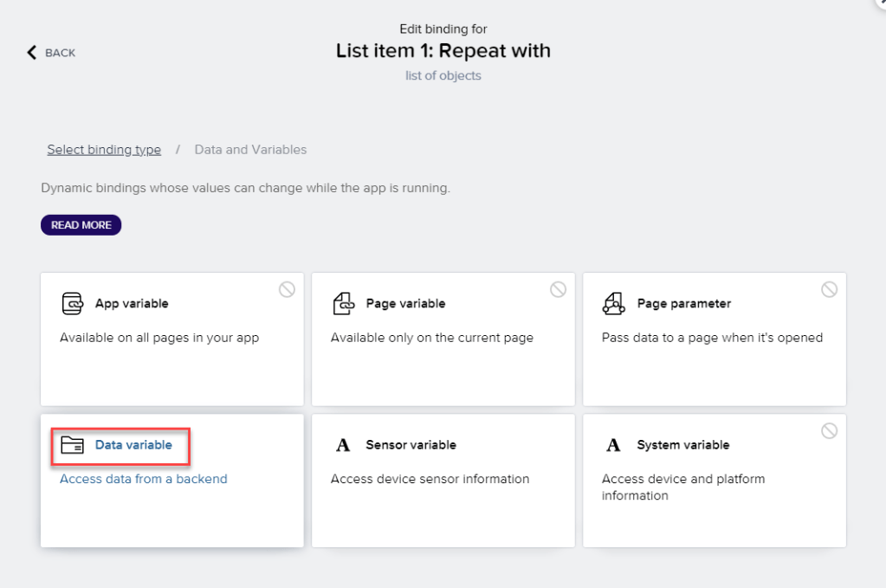Open the Select binding type breadcrumb link

(104, 150)
